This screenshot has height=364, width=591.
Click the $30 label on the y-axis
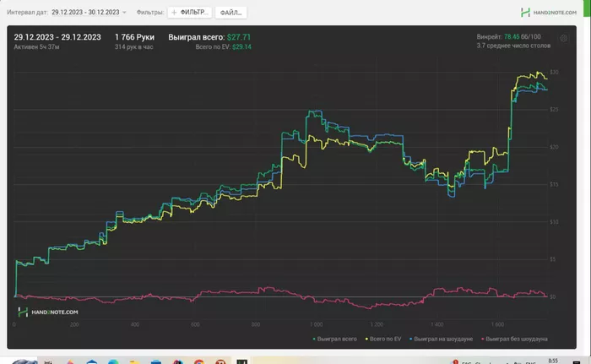554,72
